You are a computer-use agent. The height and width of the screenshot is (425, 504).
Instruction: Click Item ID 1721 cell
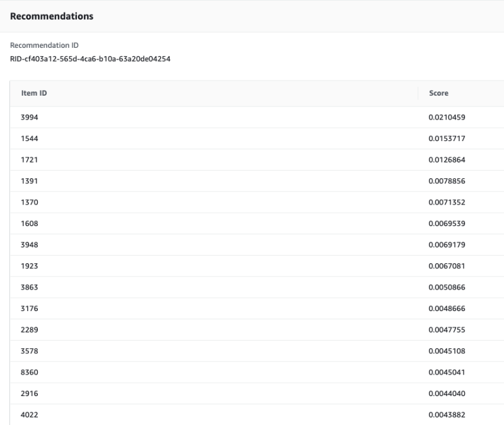coord(30,160)
